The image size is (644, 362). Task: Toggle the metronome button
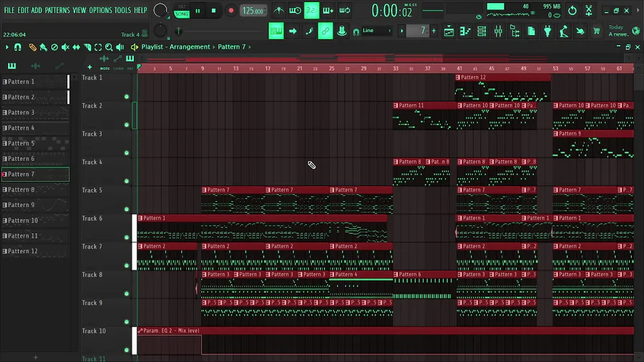point(279,11)
